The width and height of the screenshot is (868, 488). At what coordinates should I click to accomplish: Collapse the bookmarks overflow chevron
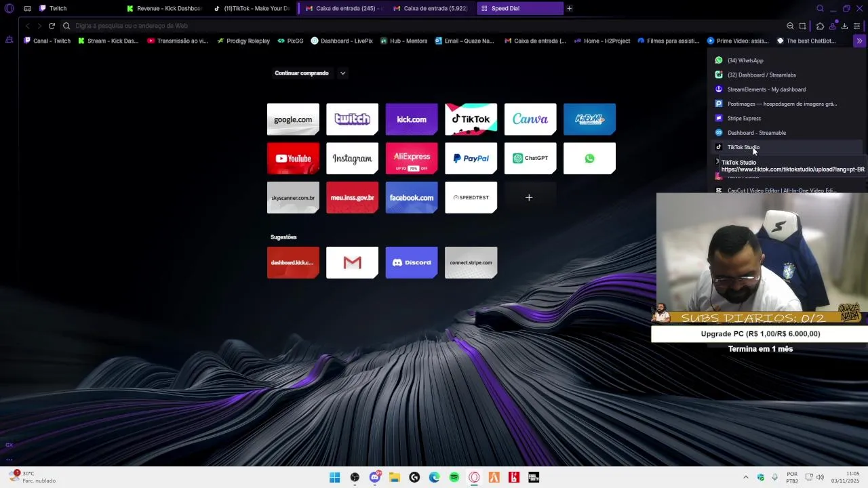tap(859, 41)
